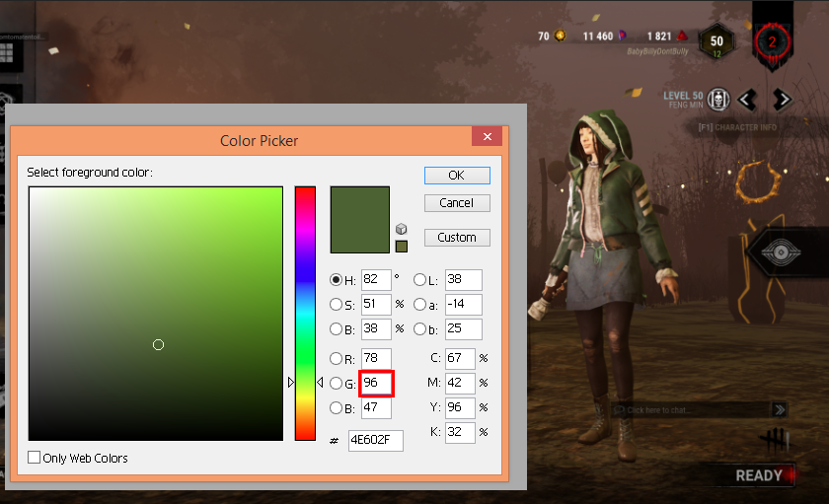829x504 pixels.
Task: Click the username BabyBillyDontBully
Action: coord(657,51)
